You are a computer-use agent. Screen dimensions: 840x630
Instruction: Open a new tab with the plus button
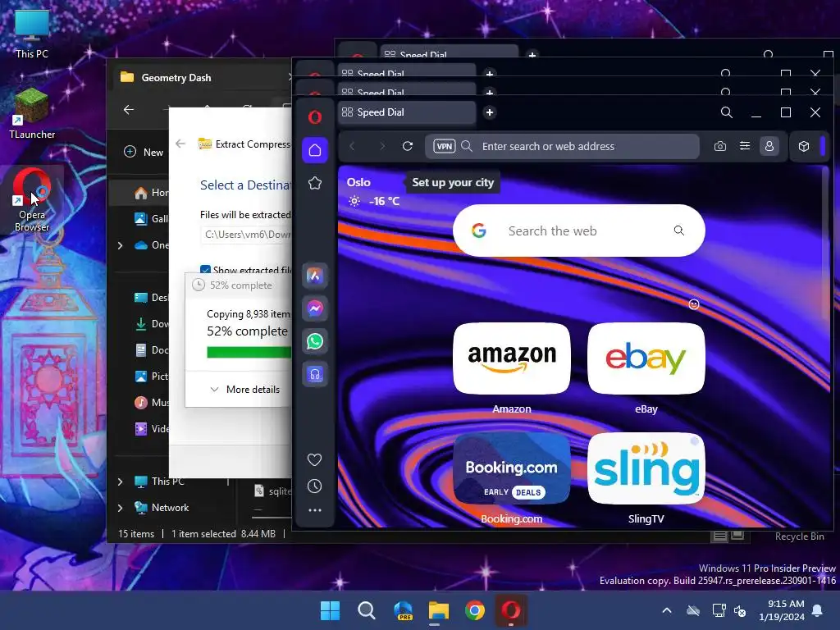(x=489, y=112)
